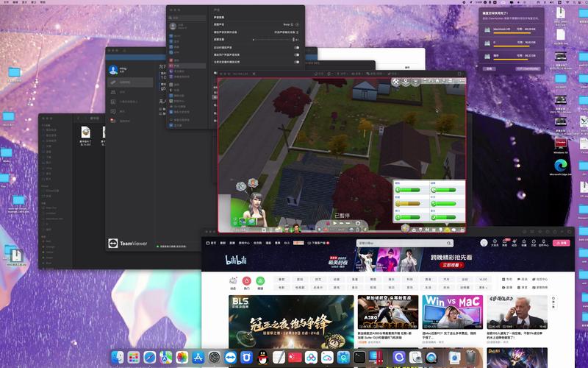Open A380 video thumbnail on bilibili
588x368 pixels.
[388, 312]
